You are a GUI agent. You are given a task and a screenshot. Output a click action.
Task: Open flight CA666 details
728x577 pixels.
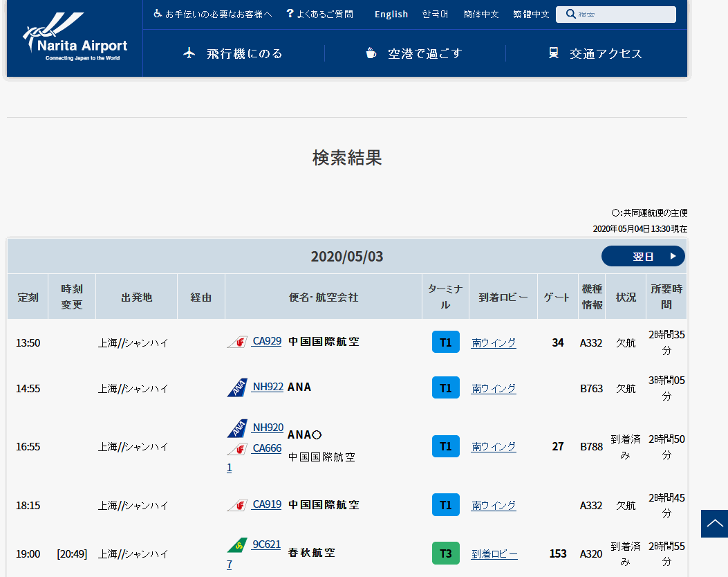coord(267,448)
